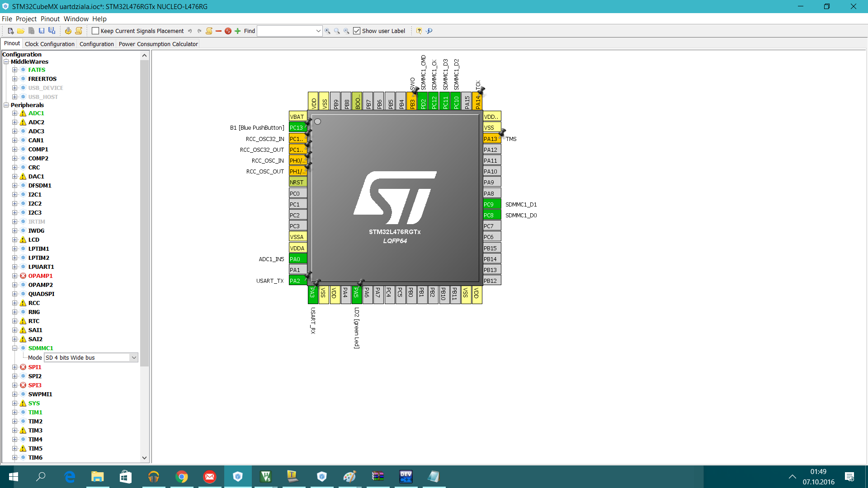Zoom in on the chip pinout view
Screen dimensions: 868x488
[x=328, y=31]
